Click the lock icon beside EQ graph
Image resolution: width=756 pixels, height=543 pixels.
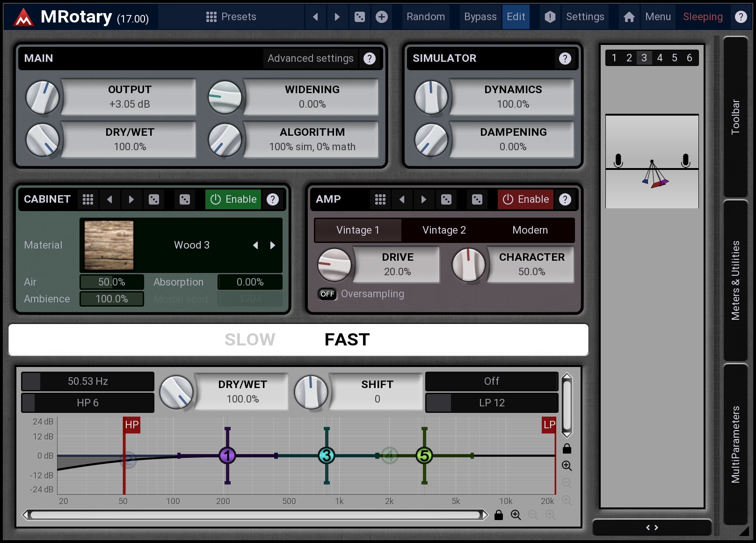click(x=567, y=448)
